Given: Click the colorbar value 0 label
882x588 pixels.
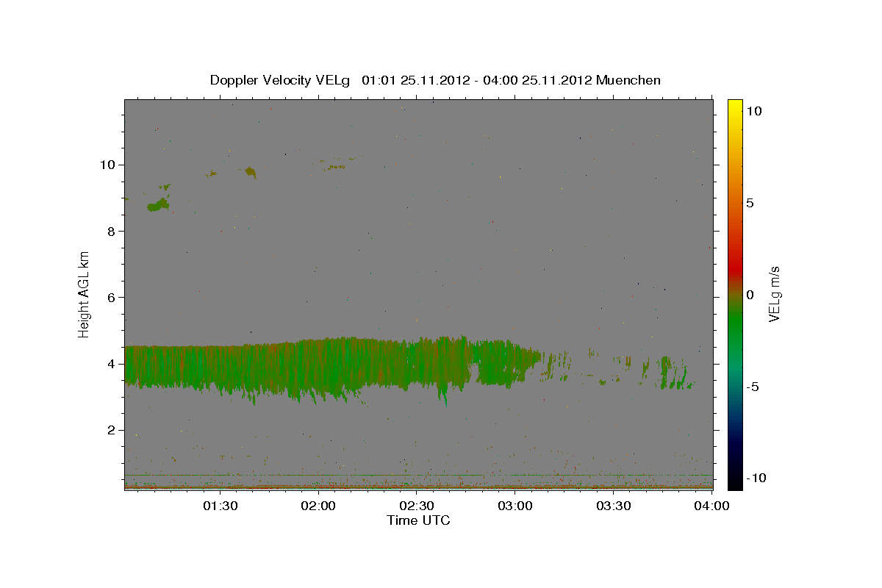Looking at the screenshot, I should pos(750,295).
